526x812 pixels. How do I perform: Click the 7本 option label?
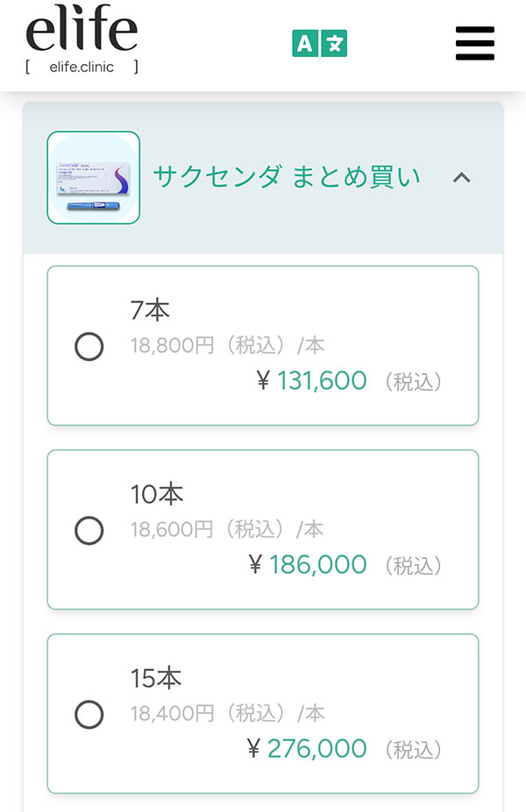click(150, 310)
